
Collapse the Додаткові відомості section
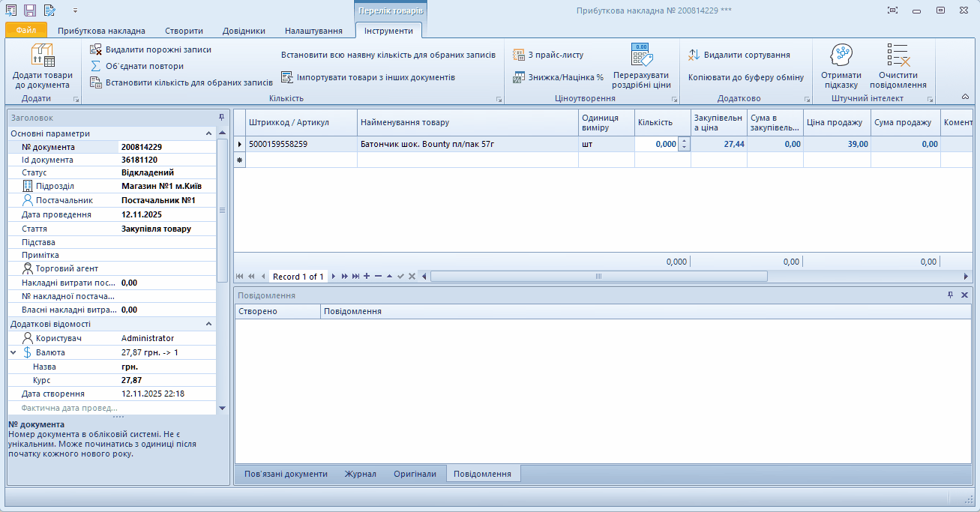pos(208,324)
